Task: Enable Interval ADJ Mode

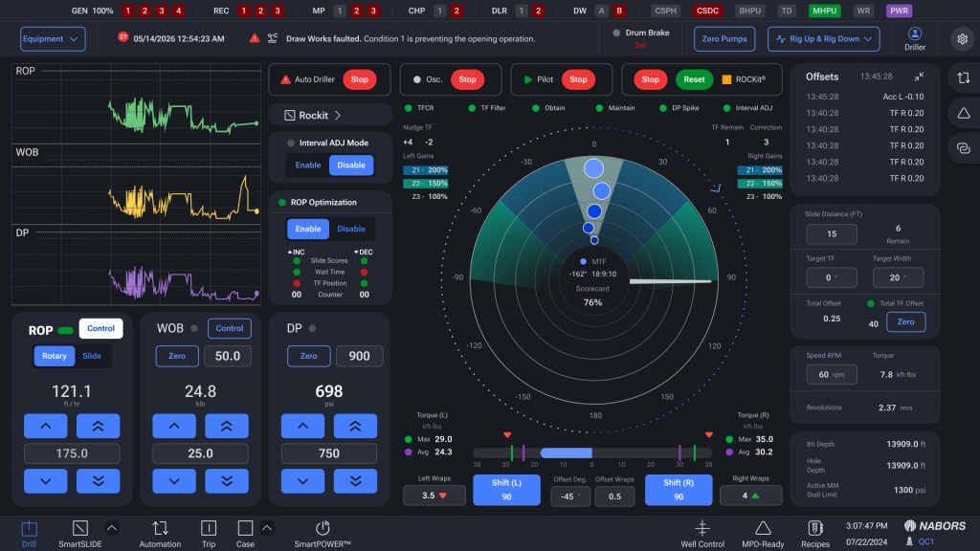Action: point(308,165)
